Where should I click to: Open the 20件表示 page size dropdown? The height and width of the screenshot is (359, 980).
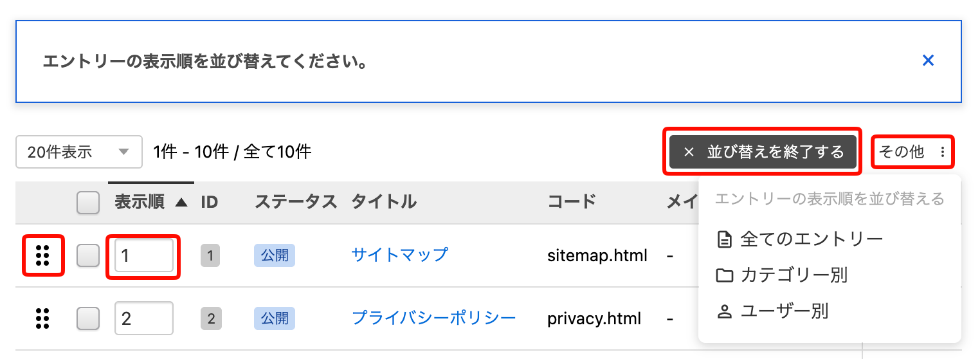[78, 152]
